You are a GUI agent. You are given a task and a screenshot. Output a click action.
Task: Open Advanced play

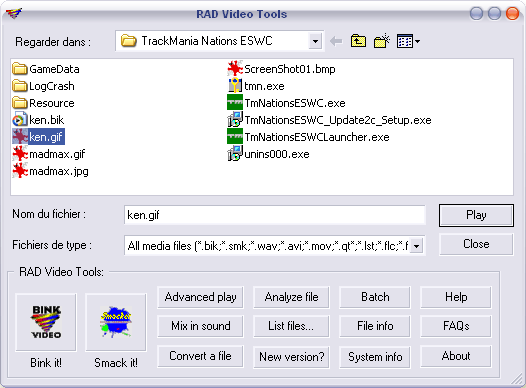coord(200,297)
